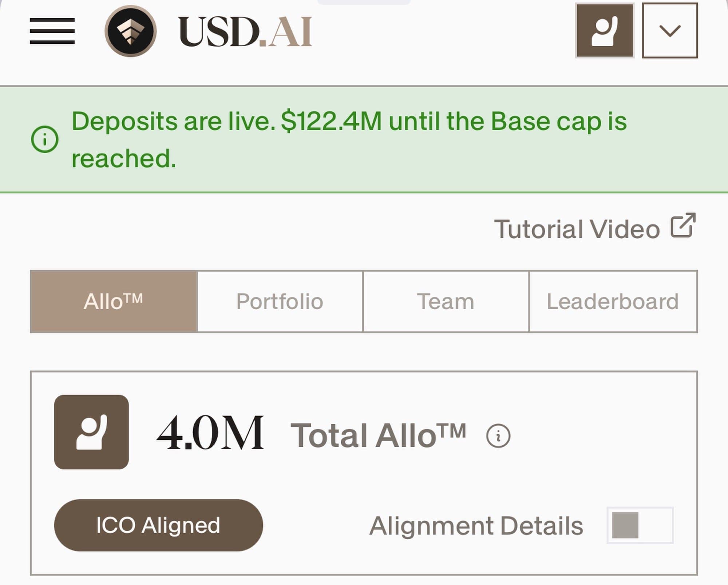Image resolution: width=728 pixels, height=585 pixels.
Task: Select the Team tab
Action: 446,302
